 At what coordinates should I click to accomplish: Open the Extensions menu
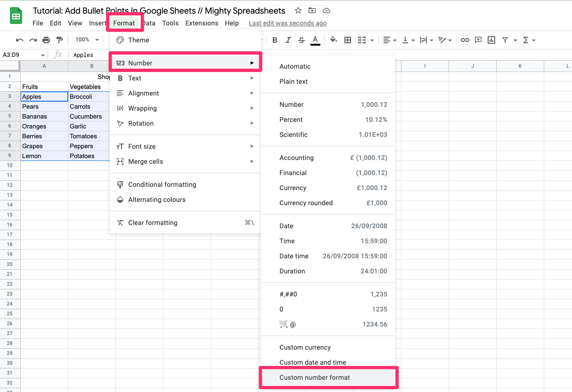202,23
